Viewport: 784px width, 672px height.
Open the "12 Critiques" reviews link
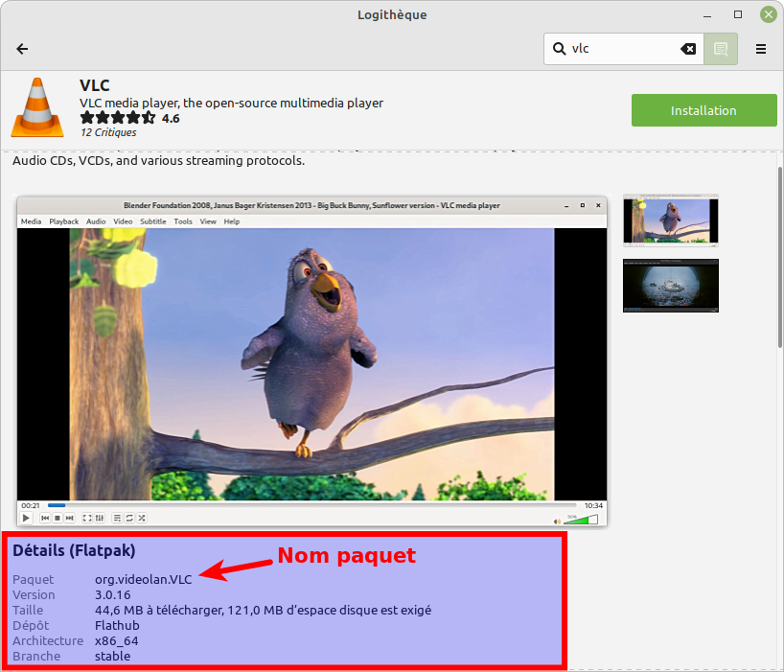click(x=108, y=132)
